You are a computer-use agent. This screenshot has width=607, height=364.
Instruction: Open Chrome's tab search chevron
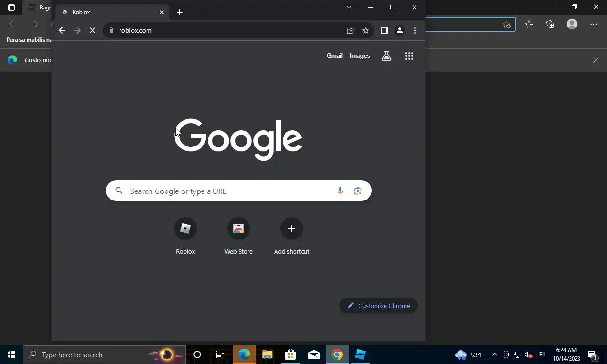(x=349, y=7)
